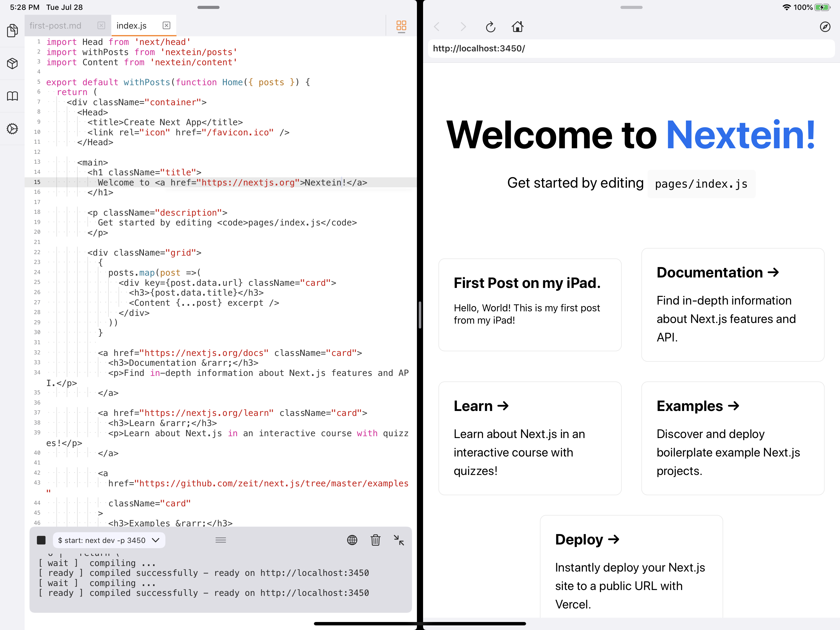Stop the running dev task
The width and height of the screenshot is (840, 630).
41,540
